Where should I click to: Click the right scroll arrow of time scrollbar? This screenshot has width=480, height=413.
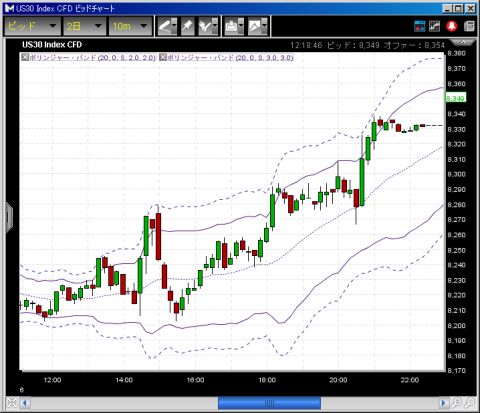[x=443, y=403]
